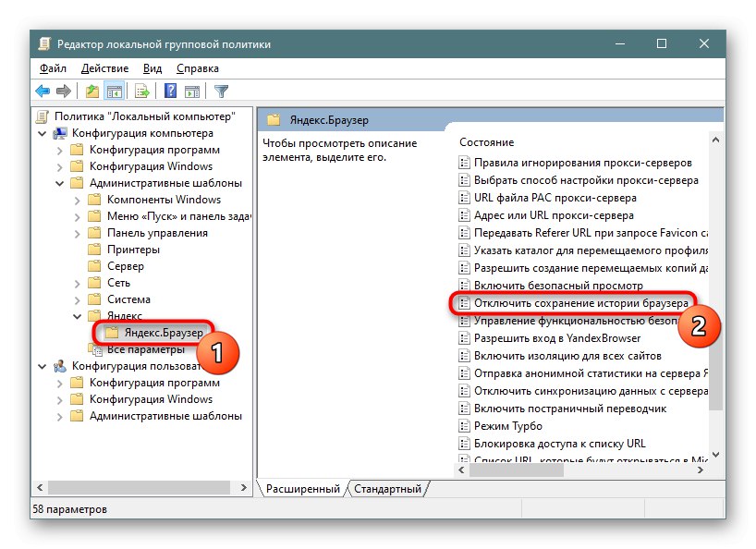This screenshot has height=549, width=756.
Task: Select Все параметры tree item
Action: click(x=146, y=349)
